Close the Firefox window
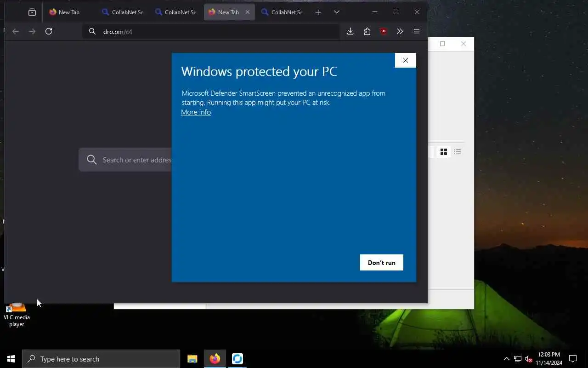Viewport: 588px width, 368px height. [x=417, y=12]
